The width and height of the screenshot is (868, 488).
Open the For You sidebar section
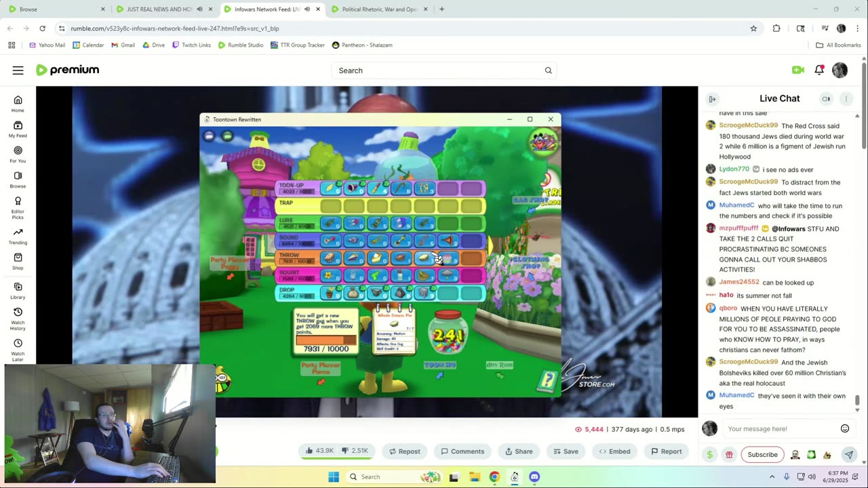[x=18, y=154]
